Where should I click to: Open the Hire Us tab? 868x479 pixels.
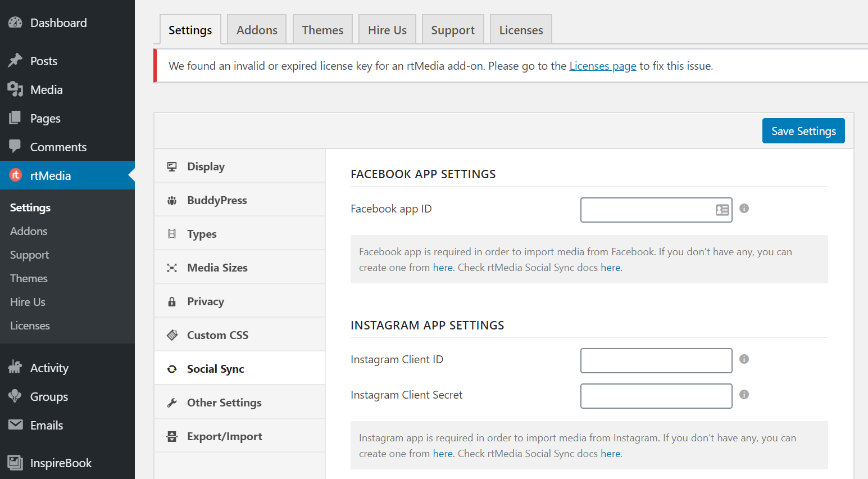point(387,30)
